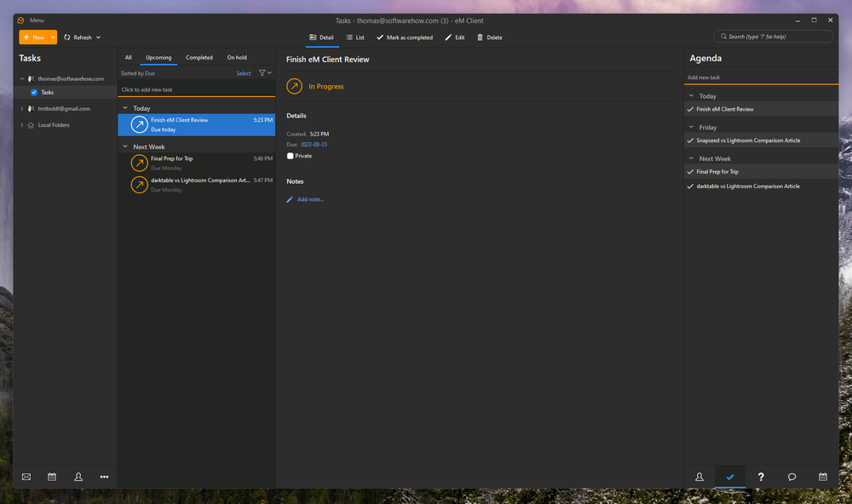The image size is (852, 504).
Task: Click the Add note link
Action: pyautogui.click(x=310, y=199)
